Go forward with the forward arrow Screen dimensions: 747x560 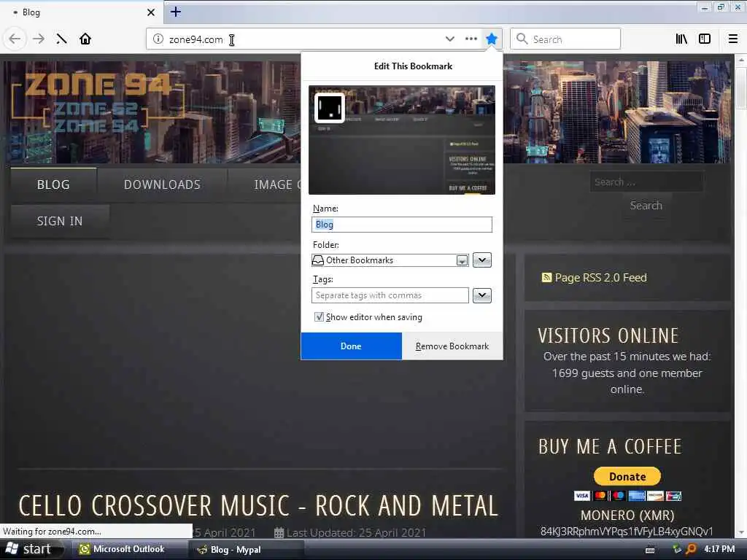coord(38,39)
